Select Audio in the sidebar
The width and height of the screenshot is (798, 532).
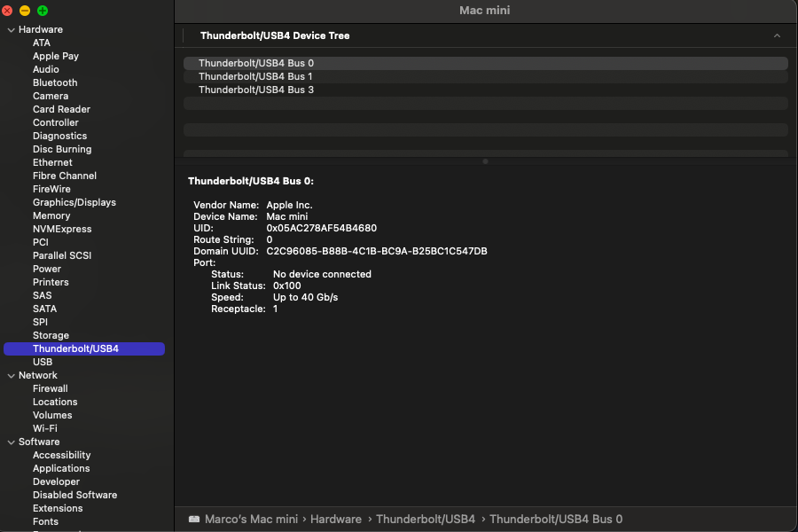[46, 69]
